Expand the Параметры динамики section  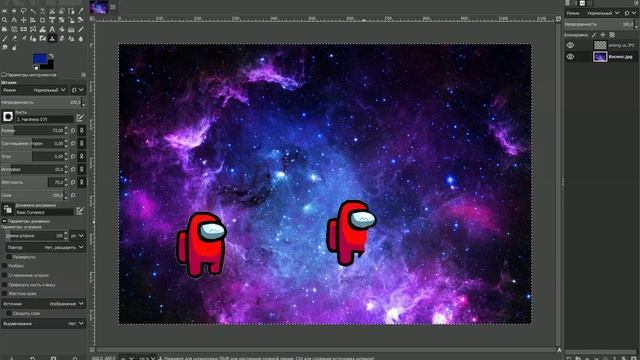(4, 221)
